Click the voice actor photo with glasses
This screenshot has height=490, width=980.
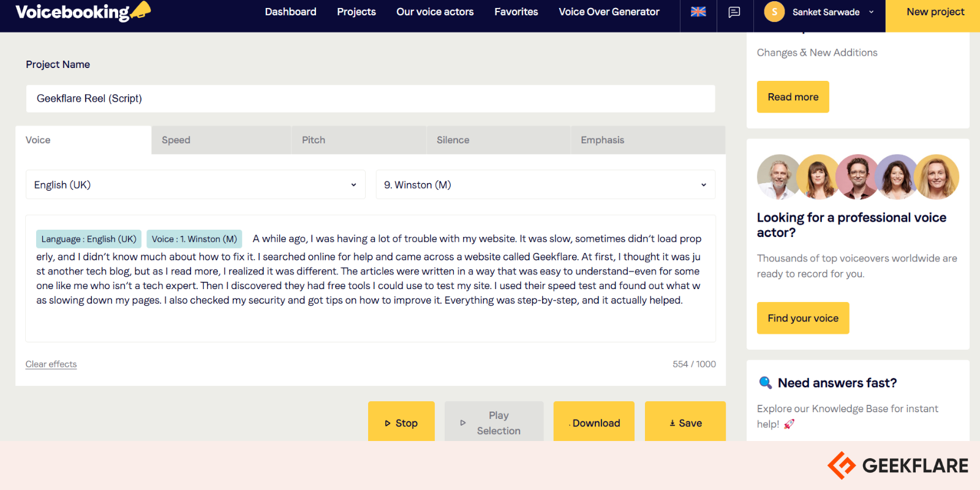click(858, 176)
